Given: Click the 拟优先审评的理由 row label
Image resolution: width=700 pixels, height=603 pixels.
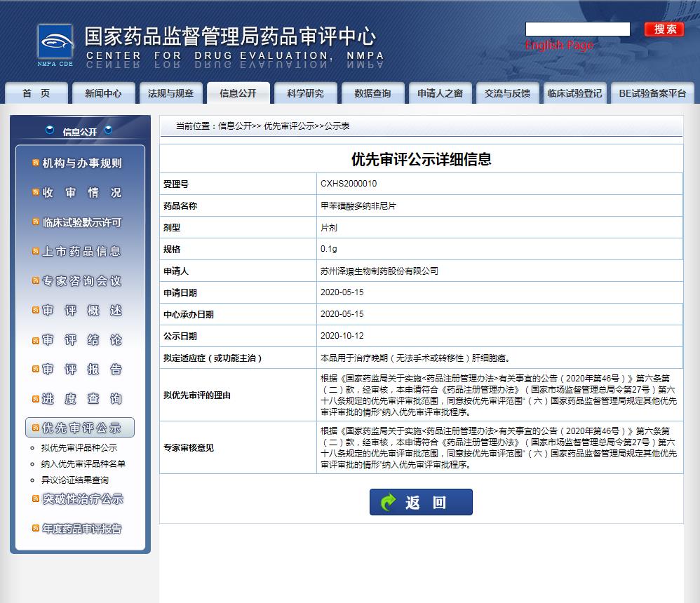Looking at the screenshot, I should pos(197,395).
